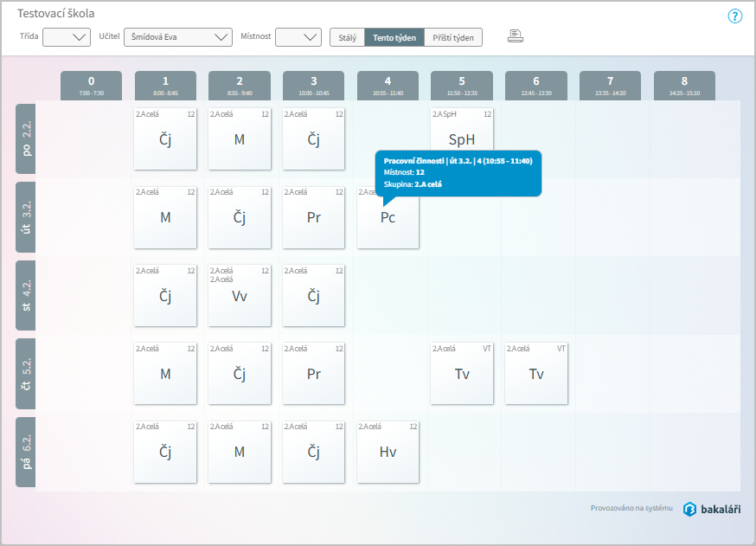Viewport: 756px width, 546px height.
Task: Click the Friday Hv lesson tile
Action: point(388,452)
